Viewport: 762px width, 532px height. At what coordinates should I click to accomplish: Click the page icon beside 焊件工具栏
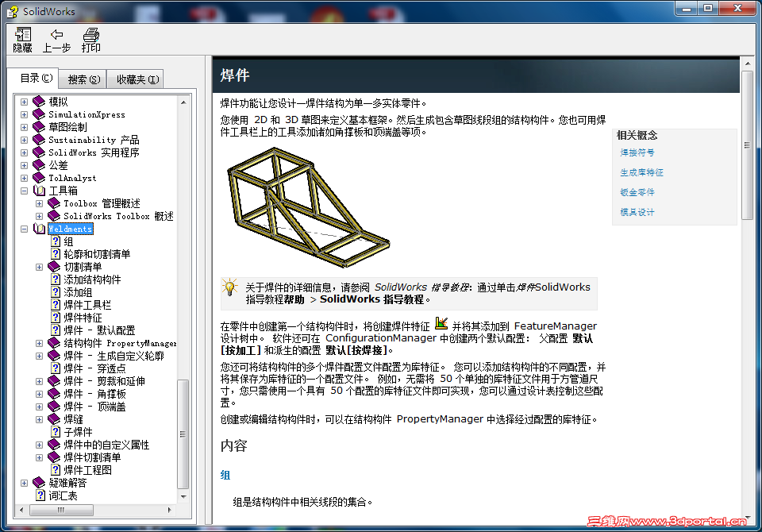pos(56,305)
